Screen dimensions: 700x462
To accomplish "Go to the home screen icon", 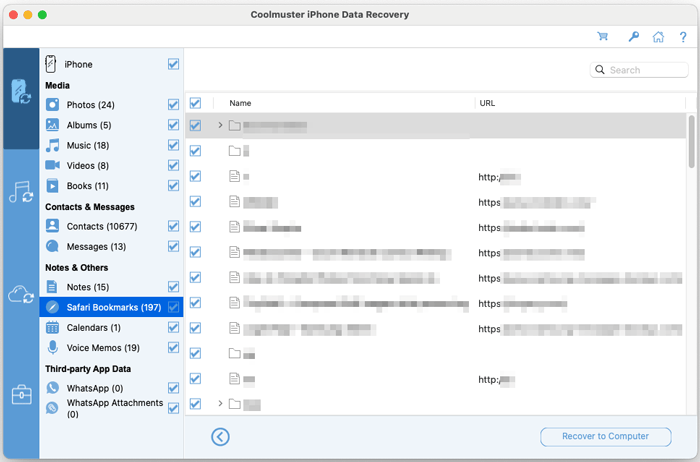I will (x=658, y=37).
